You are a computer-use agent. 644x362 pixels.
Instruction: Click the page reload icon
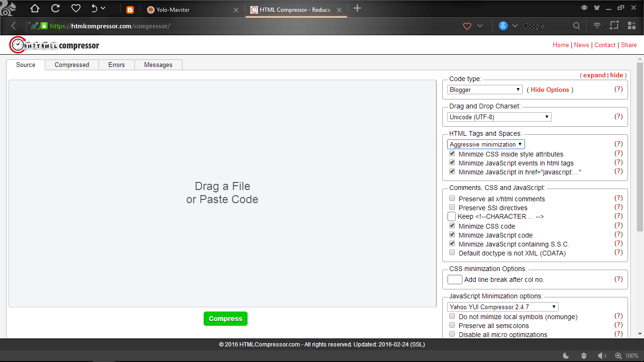tap(55, 8)
